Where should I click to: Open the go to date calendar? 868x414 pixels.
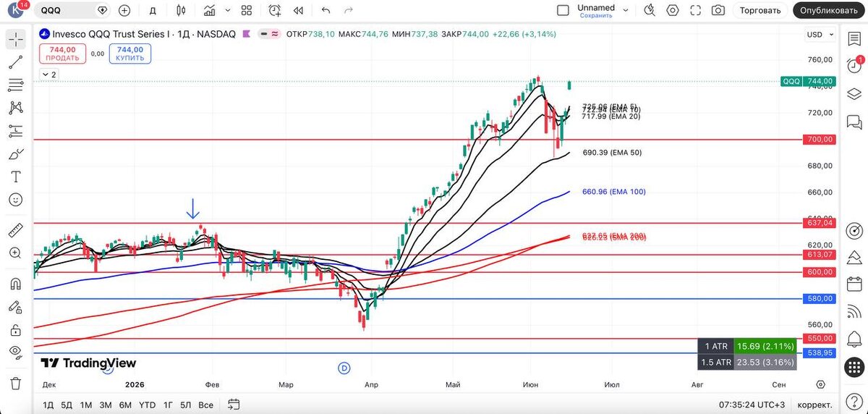234,405
